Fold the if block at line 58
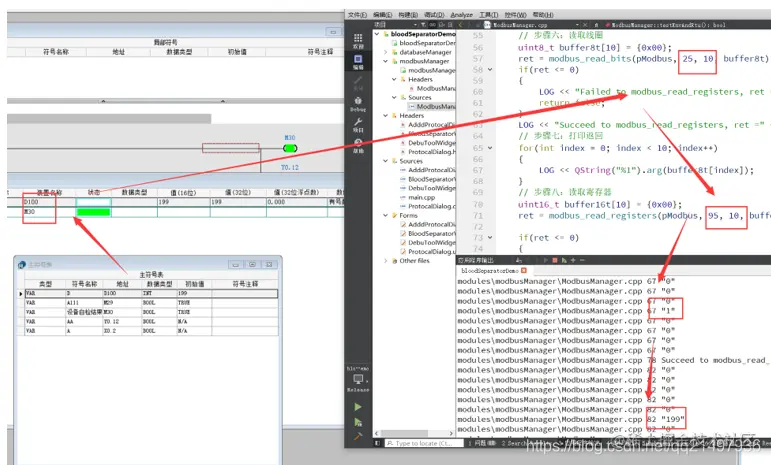The image size is (771, 465). coord(490,70)
